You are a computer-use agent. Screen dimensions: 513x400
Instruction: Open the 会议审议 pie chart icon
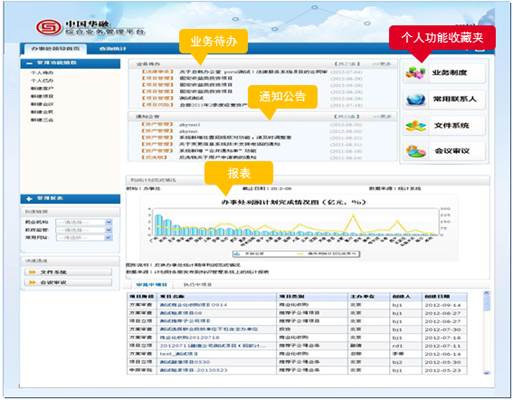click(x=416, y=152)
